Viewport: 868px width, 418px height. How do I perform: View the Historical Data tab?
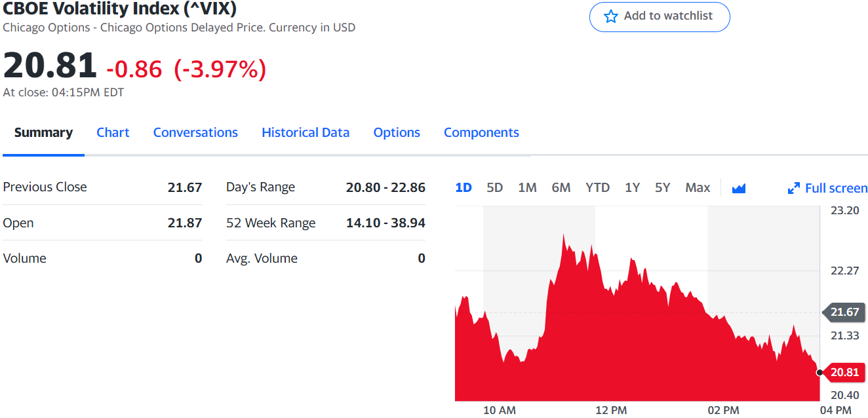tap(306, 132)
